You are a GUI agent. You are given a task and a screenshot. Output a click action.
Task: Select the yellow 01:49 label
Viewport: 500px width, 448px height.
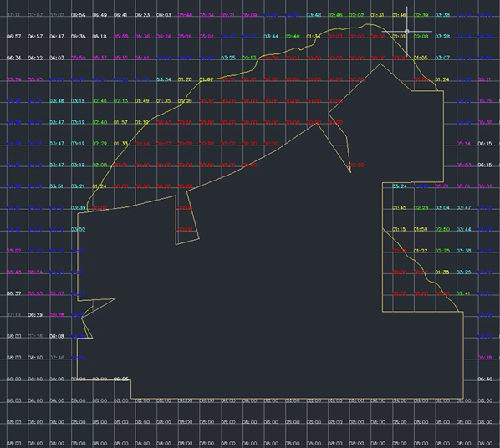point(142,101)
